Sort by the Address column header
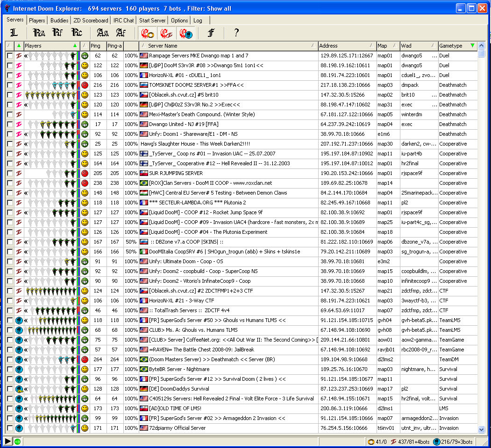Viewport: 491px width, 448px height. [x=347, y=46]
